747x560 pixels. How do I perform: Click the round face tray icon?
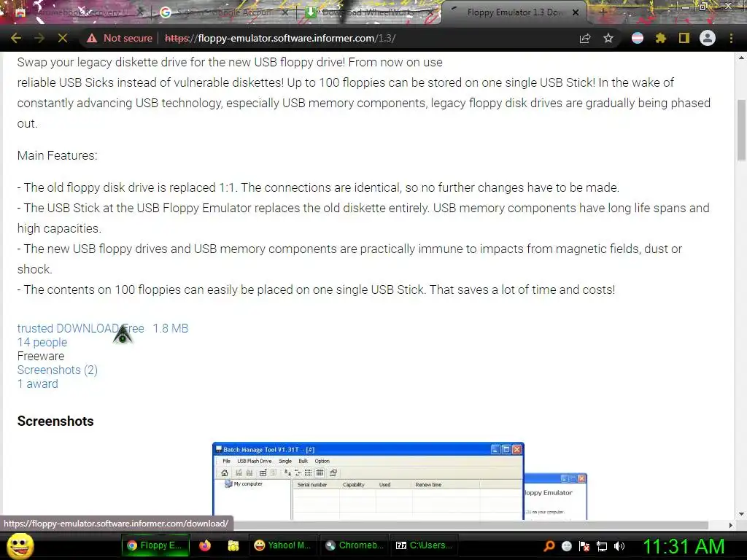click(x=566, y=545)
